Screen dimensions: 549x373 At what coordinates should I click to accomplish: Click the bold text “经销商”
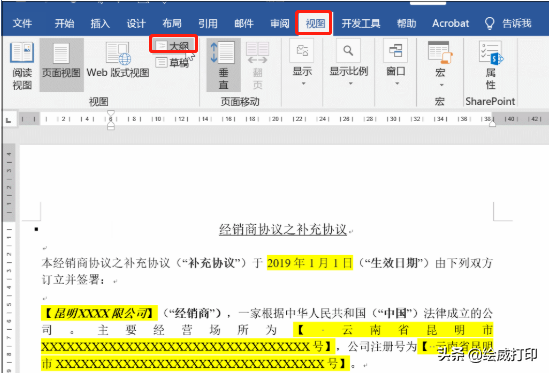pos(192,313)
